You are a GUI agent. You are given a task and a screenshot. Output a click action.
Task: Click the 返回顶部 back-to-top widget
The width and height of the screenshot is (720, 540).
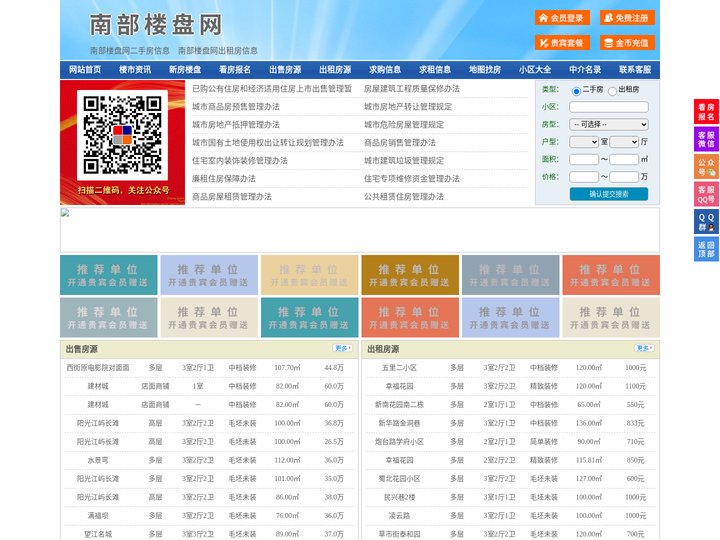point(706,249)
